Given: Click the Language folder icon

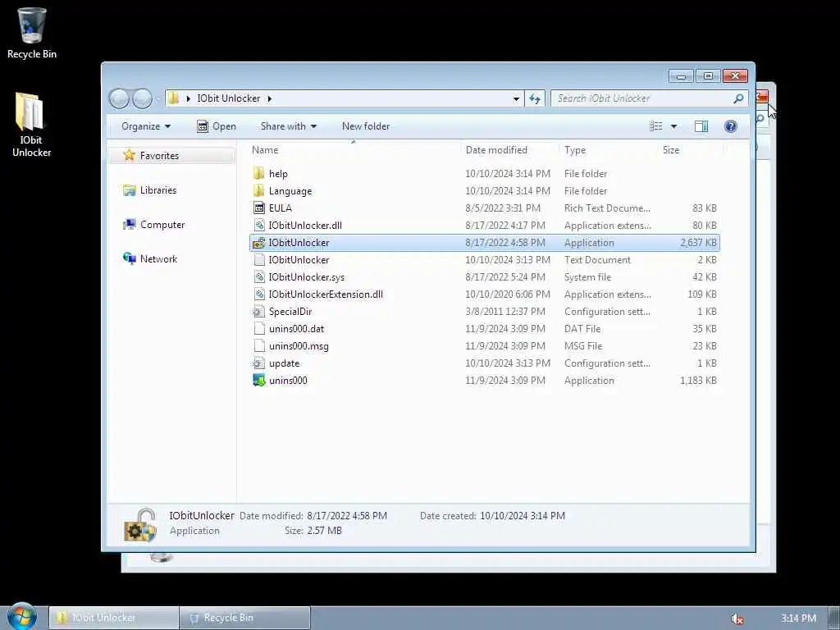Looking at the screenshot, I should pyautogui.click(x=258, y=190).
